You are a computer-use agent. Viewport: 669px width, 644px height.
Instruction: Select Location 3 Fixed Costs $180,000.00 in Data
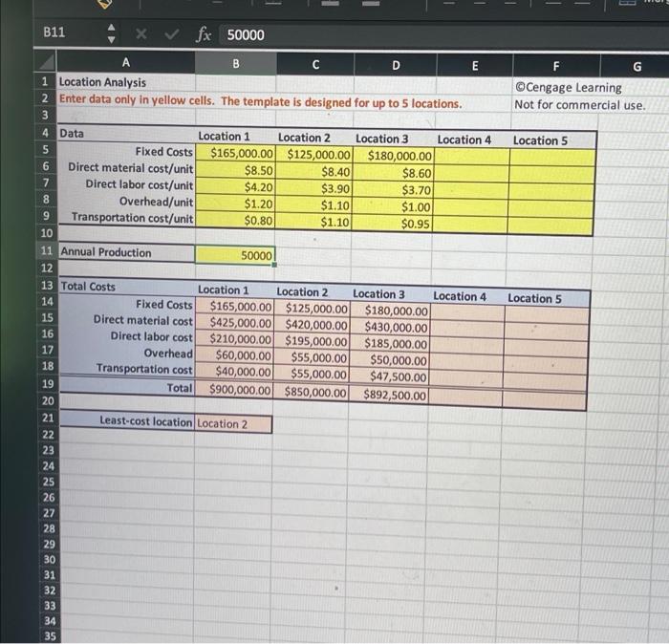click(x=394, y=156)
